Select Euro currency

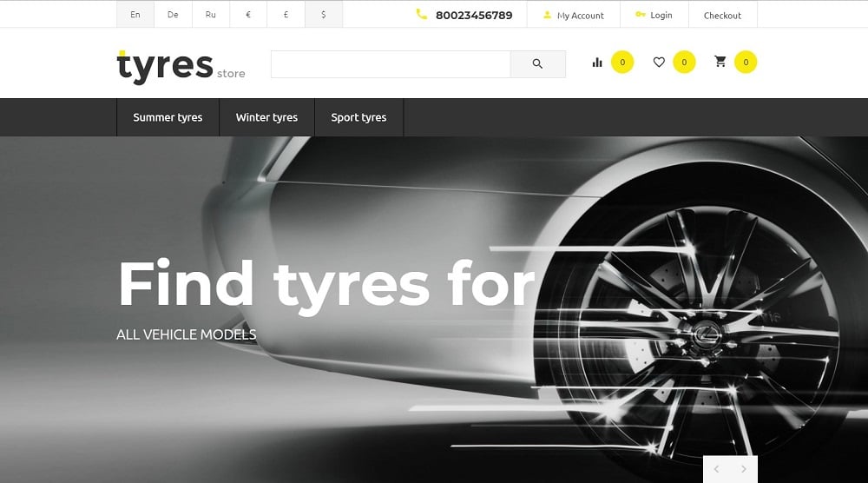[248, 15]
